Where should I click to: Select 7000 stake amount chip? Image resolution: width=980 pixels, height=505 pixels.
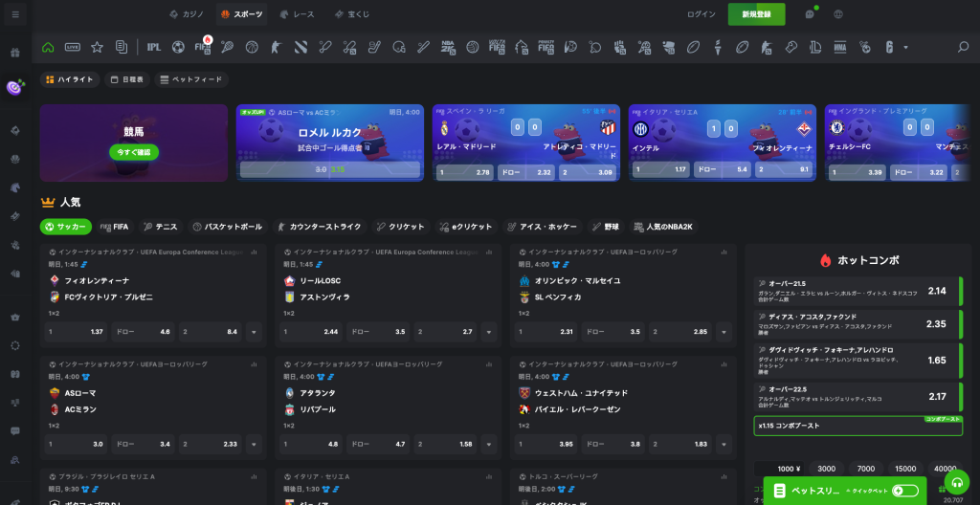[x=865, y=469]
